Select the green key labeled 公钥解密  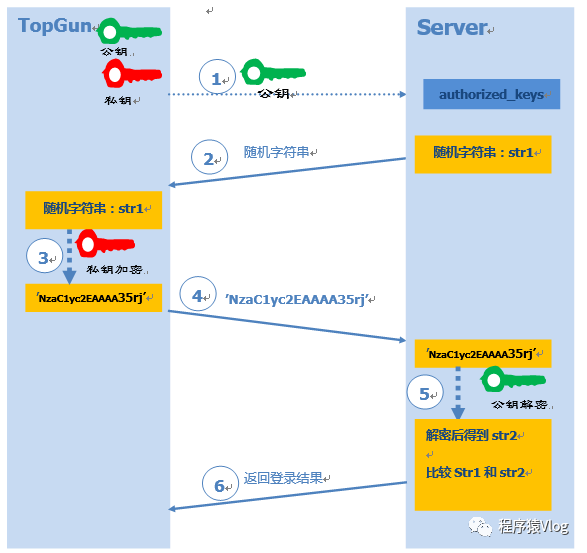coord(513,379)
